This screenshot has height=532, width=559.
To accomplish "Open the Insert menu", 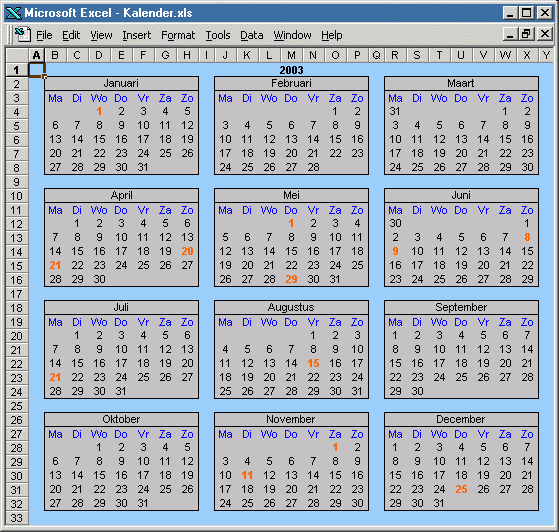I will tap(137, 35).
